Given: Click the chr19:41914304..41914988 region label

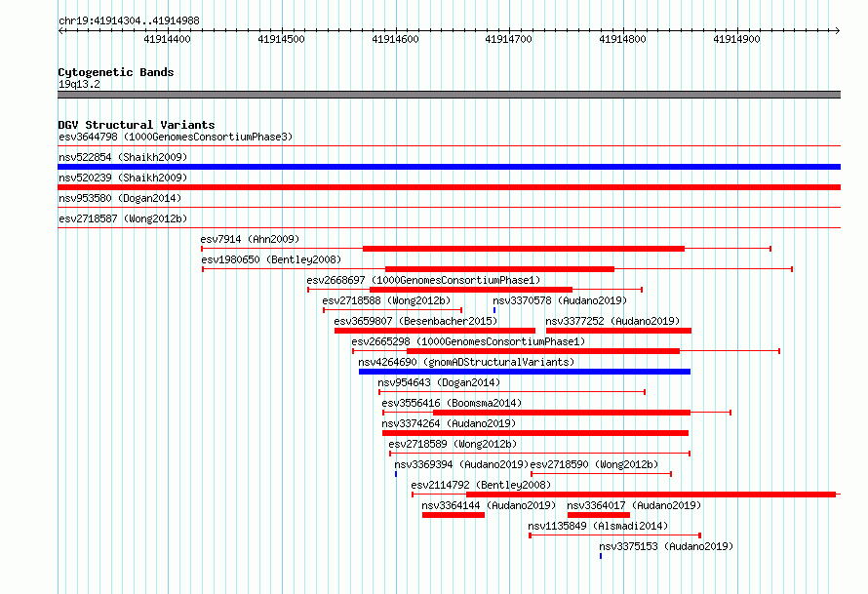Looking at the screenshot, I should coord(129,20).
